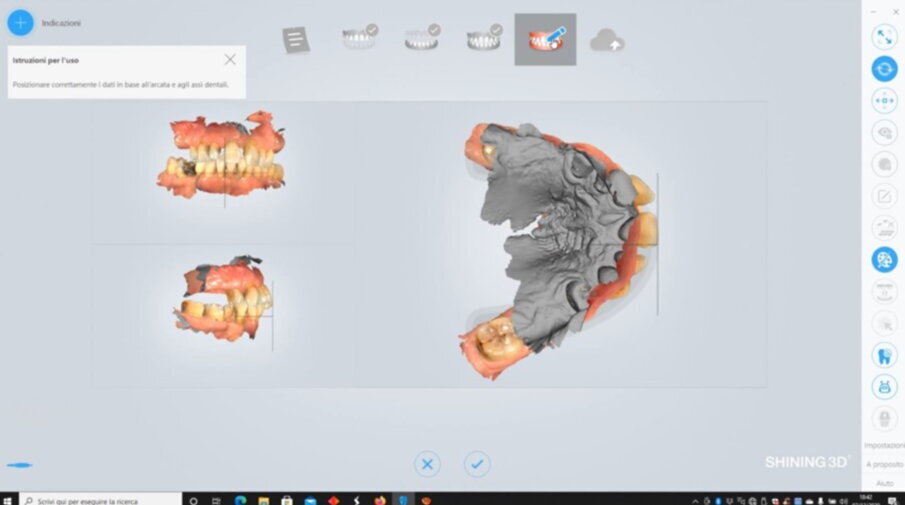
Task: Click the blue robot/AI scan icon
Action: point(884,387)
